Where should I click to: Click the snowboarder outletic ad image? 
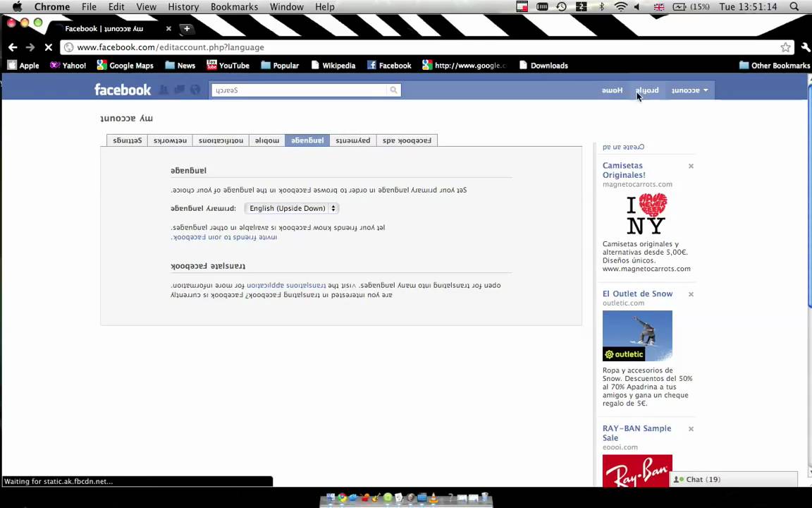click(x=637, y=336)
